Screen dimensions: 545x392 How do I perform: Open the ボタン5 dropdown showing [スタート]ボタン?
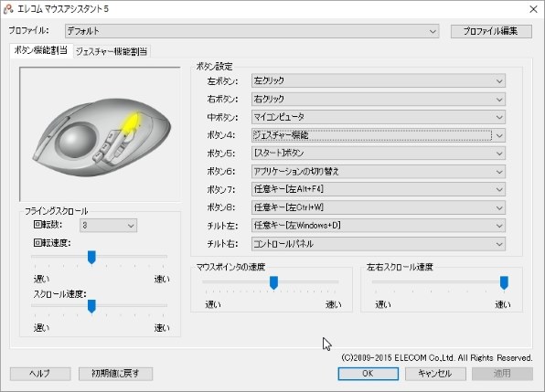point(379,154)
